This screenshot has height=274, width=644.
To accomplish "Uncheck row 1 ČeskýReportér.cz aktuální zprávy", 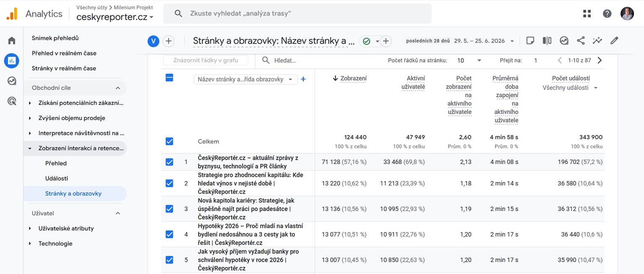I will [x=169, y=162].
